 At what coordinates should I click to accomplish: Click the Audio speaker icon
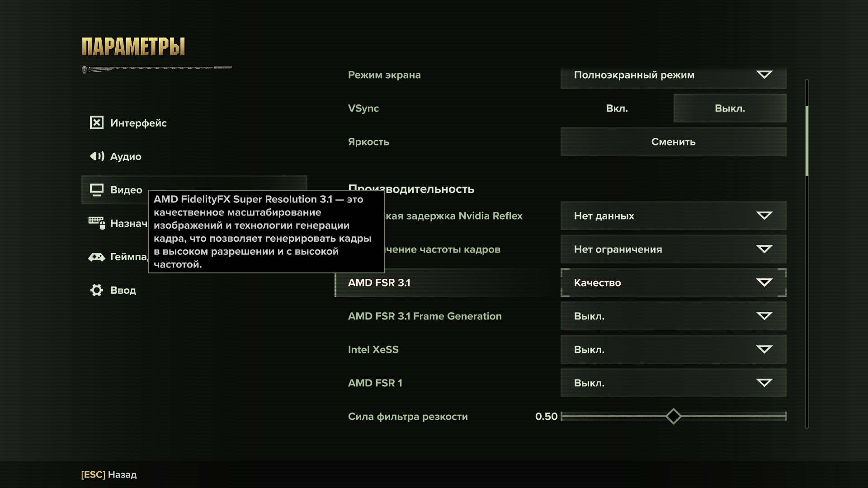(x=97, y=156)
